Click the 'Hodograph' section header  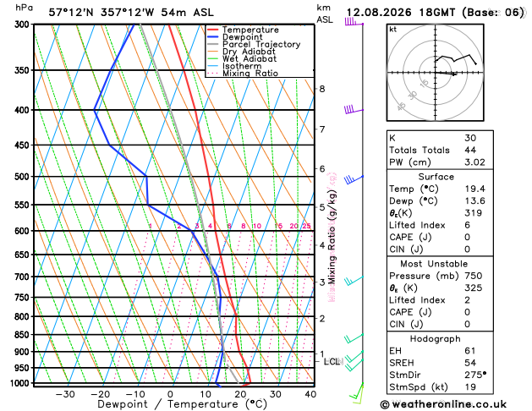pyautogui.click(x=436, y=339)
